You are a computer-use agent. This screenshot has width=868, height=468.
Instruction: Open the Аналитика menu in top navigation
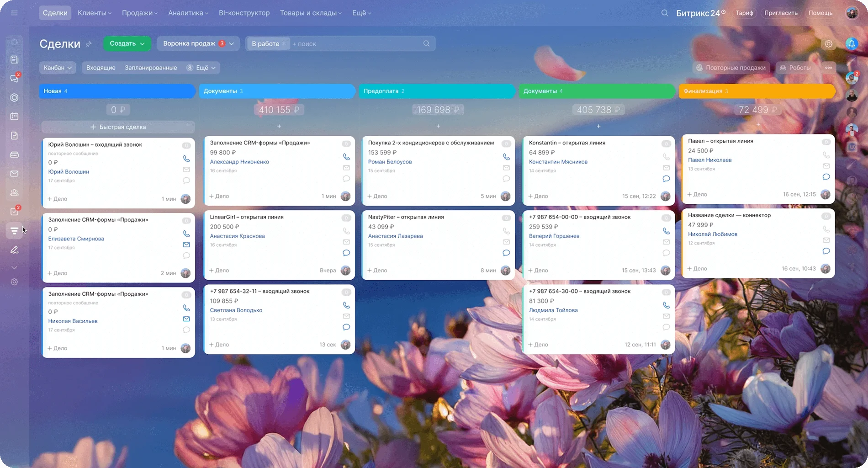pos(188,13)
